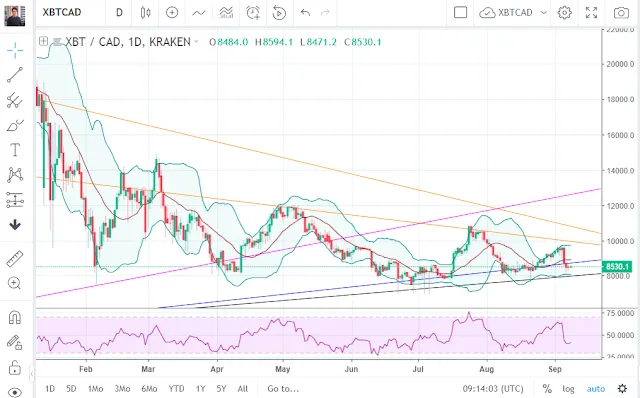The height and width of the screenshot is (398, 640).
Task: Open the compare or add symbol button
Action: [172, 13]
